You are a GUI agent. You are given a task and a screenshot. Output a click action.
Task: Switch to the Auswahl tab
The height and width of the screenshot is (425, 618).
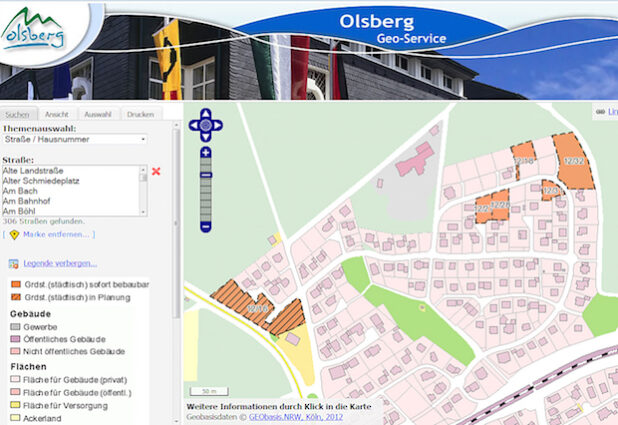point(98,114)
